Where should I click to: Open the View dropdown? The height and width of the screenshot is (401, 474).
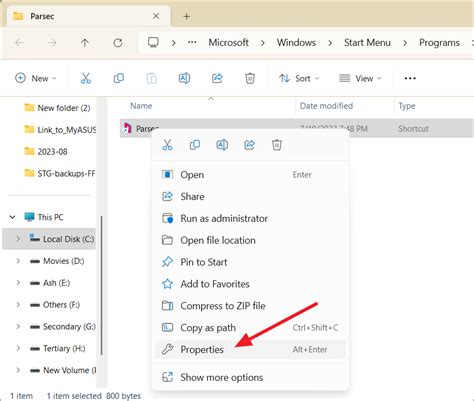pos(360,78)
